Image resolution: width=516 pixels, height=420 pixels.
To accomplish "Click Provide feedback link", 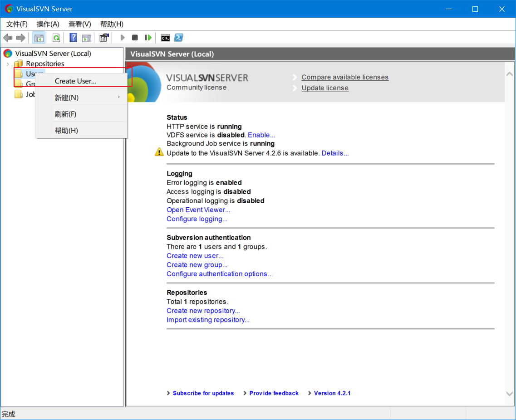I will [274, 393].
